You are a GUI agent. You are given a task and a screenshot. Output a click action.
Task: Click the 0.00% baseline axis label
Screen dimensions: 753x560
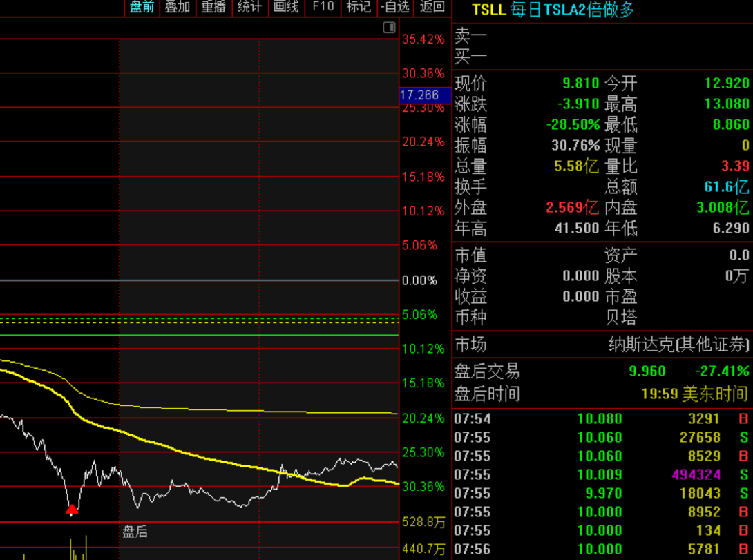[x=420, y=280]
